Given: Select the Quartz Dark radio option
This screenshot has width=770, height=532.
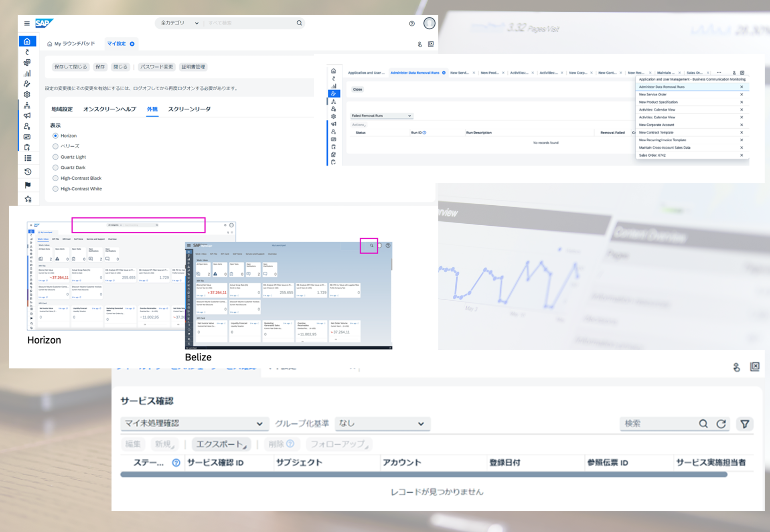Looking at the screenshot, I should (55, 168).
